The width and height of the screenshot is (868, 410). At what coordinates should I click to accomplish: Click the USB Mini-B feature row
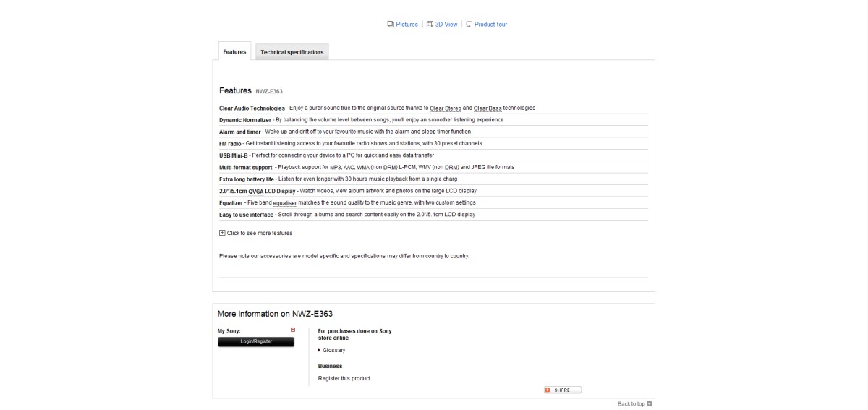coord(433,155)
